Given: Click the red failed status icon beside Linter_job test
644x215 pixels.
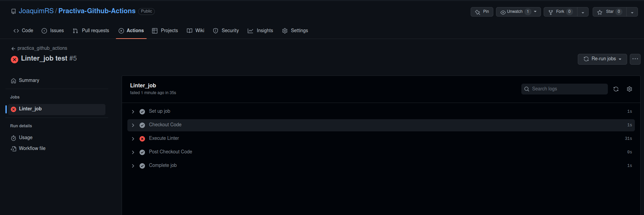Looking at the screenshot, I should tap(15, 60).
